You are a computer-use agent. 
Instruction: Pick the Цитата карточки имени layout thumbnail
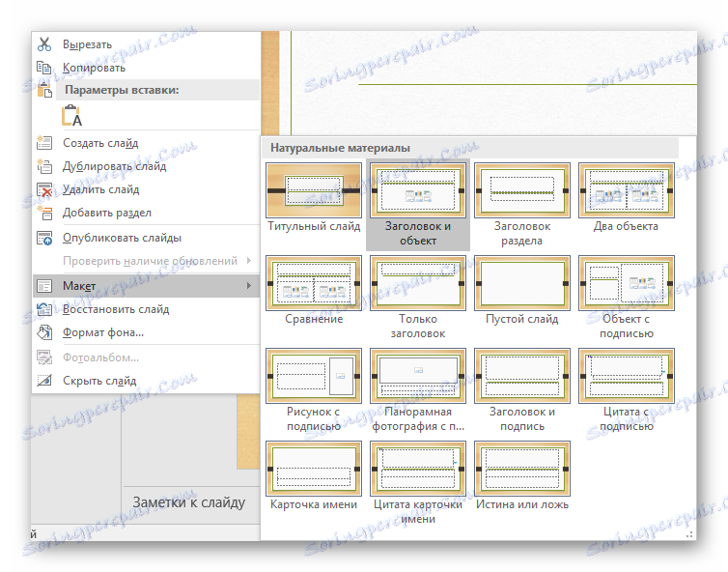tap(418, 469)
